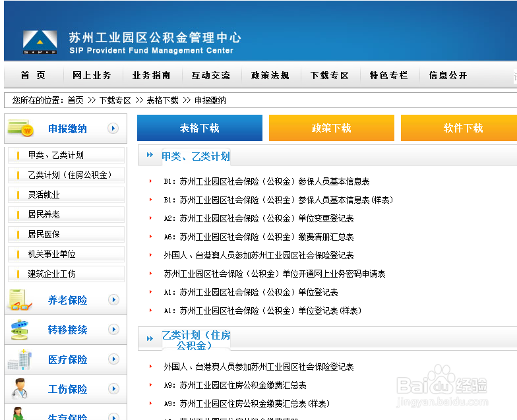Select 居民养老 in the sidebar

66,214
